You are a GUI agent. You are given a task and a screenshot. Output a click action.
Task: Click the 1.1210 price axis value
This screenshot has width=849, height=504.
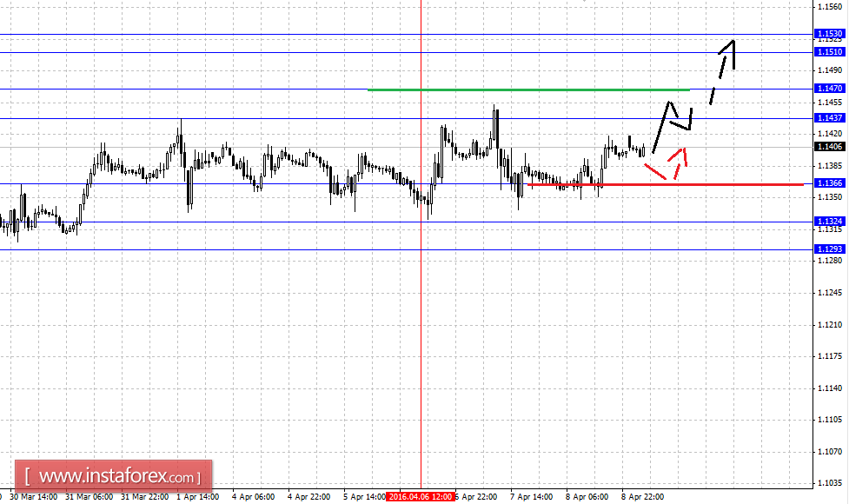pos(830,325)
